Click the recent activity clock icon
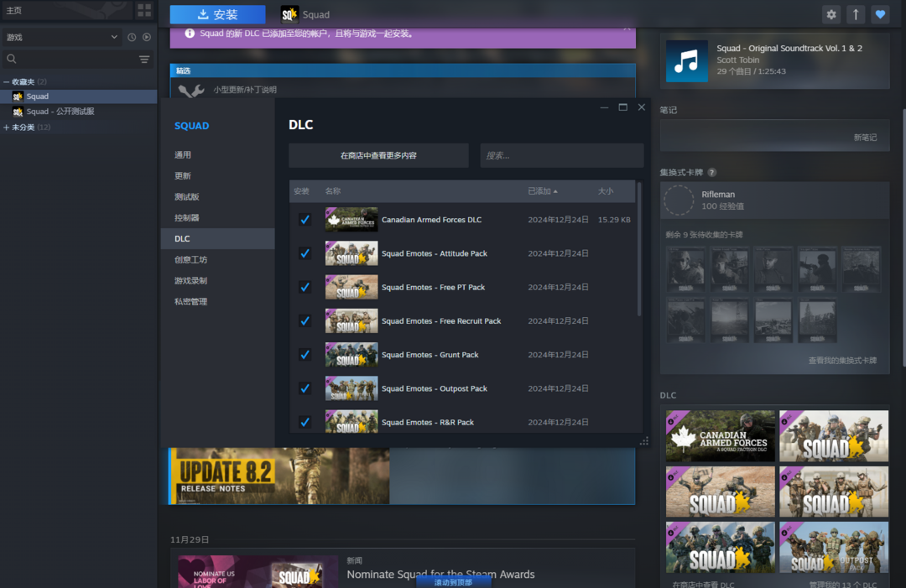The image size is (906, 588). [132, 37]
